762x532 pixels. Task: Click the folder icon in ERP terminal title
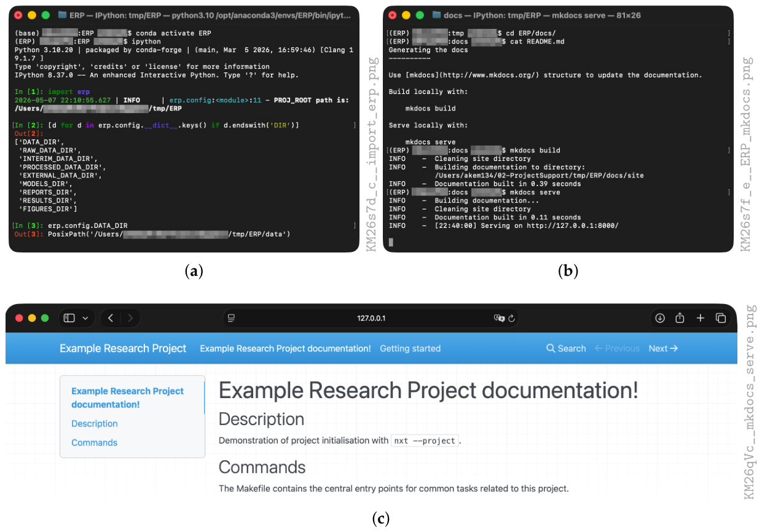coord(63,15)
